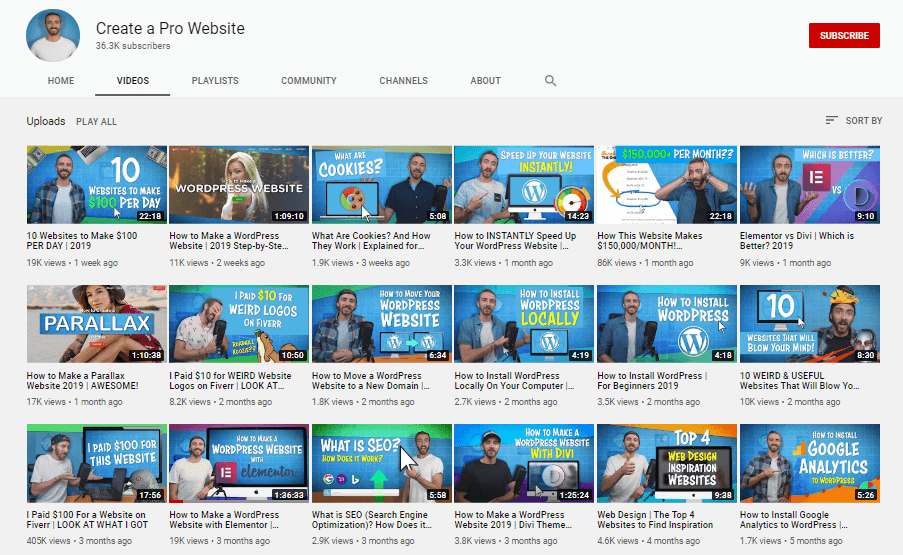Open the About tab

(x=485, y=81)
